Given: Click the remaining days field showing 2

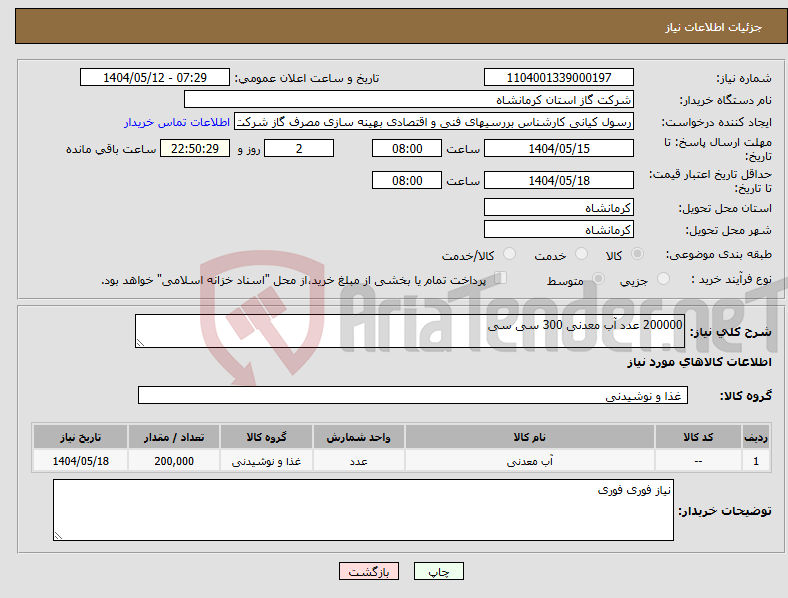Looking at the screenshot, I should (299, 148).
